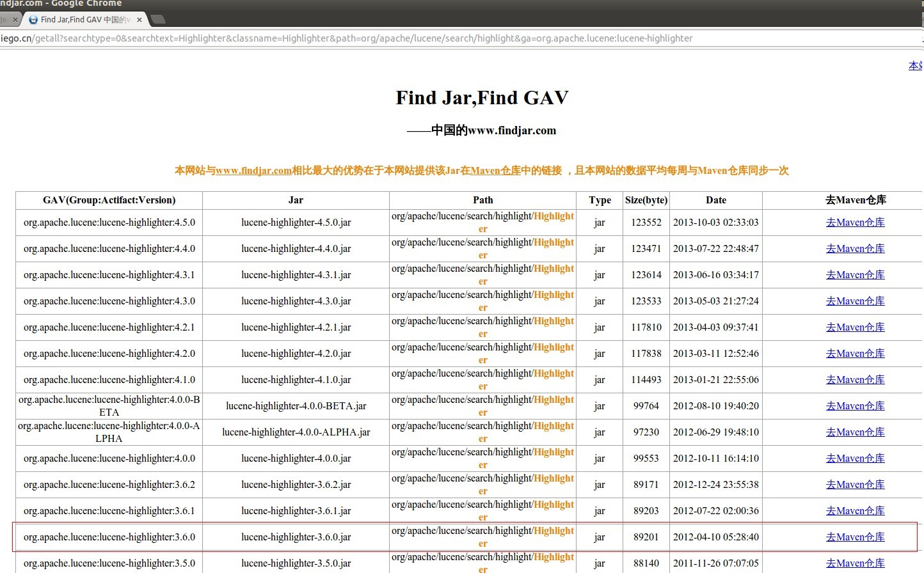Click the "GAV(Group:Actifact:Version)" column header

click(x=108, y=200)
